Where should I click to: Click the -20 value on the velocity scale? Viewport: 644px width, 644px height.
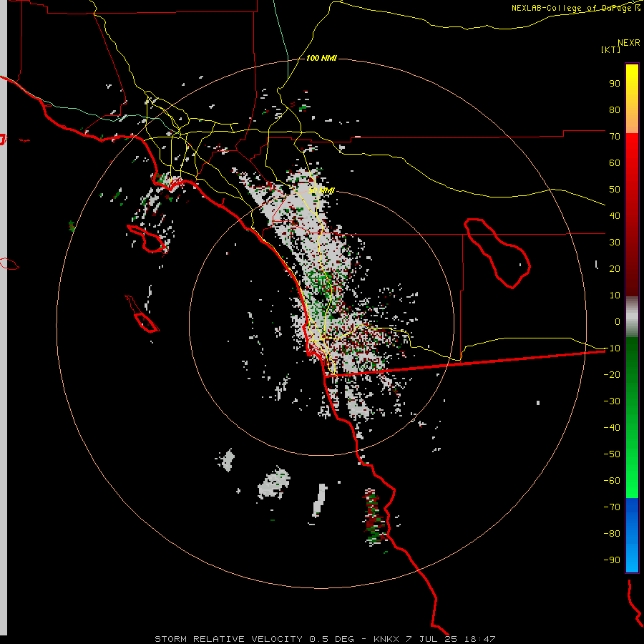tap(612, 374)
